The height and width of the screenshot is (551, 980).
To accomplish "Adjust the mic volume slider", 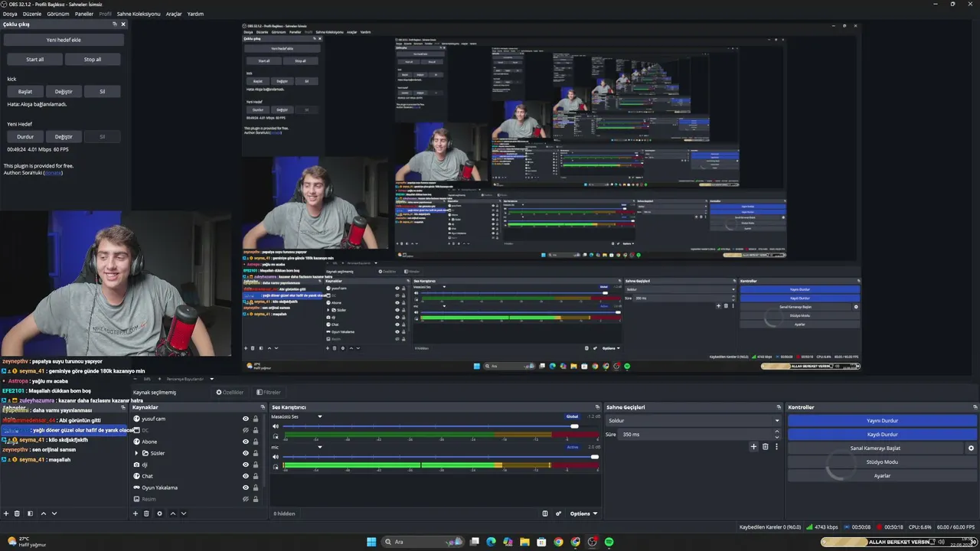I will (x=441, y=457).
